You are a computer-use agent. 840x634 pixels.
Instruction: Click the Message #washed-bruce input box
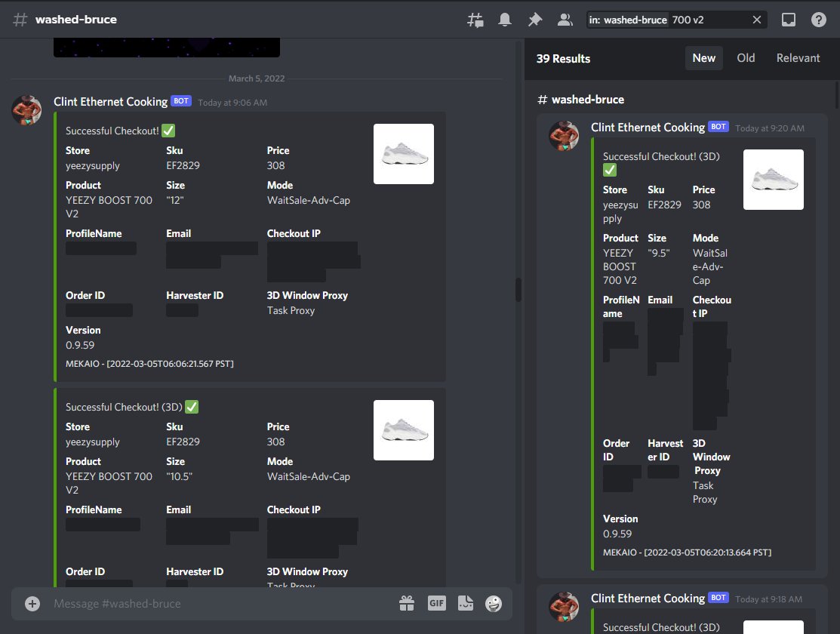220,604
